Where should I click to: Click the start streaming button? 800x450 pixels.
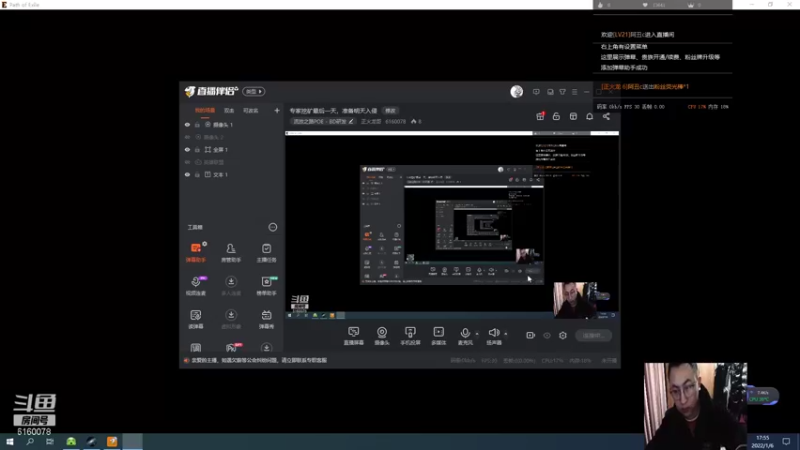point(593,335)
